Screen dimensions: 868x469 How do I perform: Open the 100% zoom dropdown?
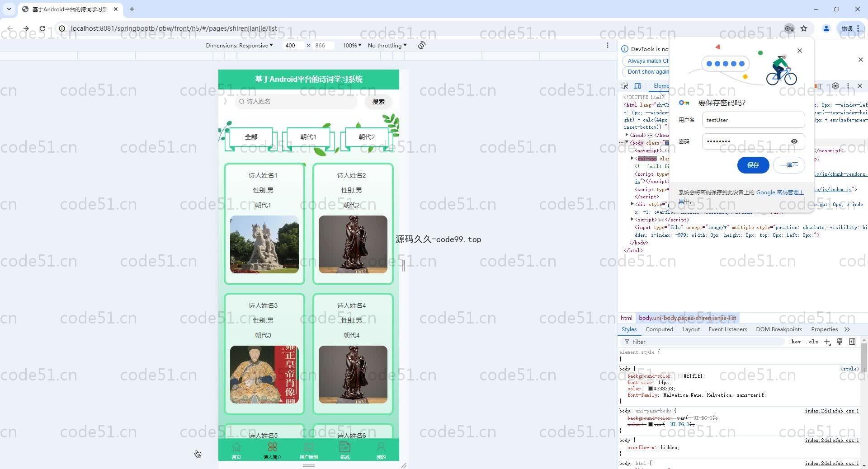click(352, 45)
